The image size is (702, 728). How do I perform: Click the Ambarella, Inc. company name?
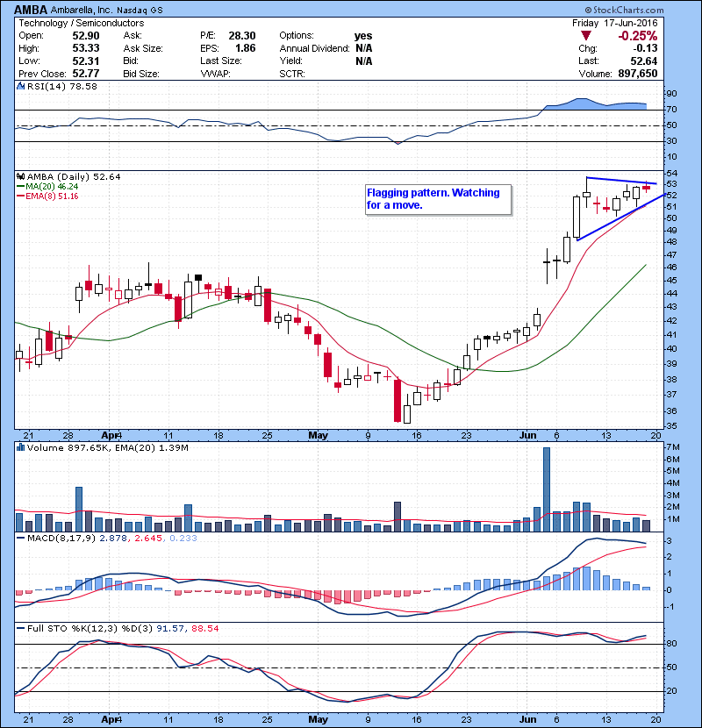coord(82,11)
